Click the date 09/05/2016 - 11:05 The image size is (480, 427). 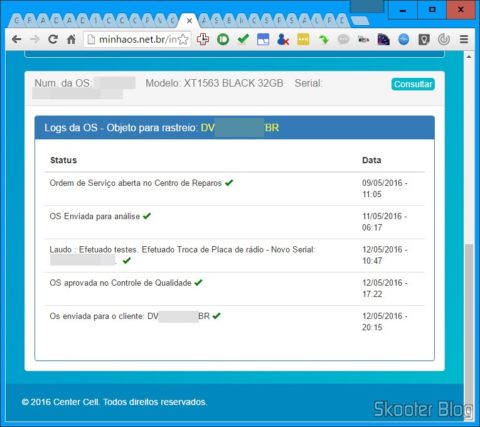(x=384, y=188)
